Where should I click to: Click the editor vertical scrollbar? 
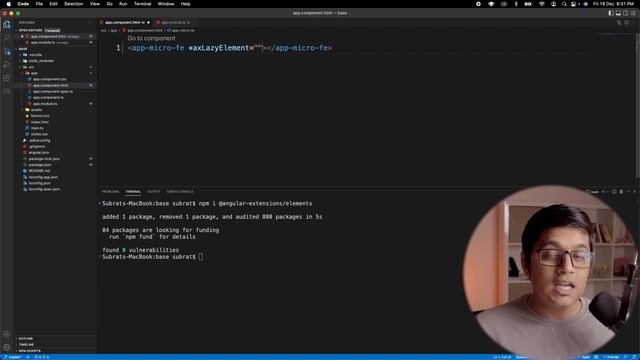point(637,105)
